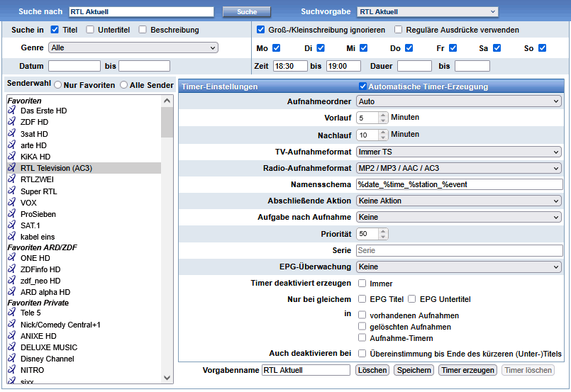Click the satellite icon beside 3sat HD
The height and width of the screenshot is (392, 571).
pos(12,133)
